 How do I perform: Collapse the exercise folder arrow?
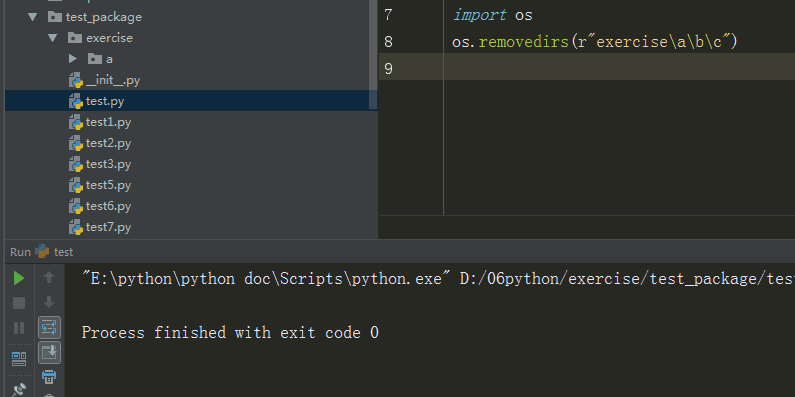pos(53,38)
